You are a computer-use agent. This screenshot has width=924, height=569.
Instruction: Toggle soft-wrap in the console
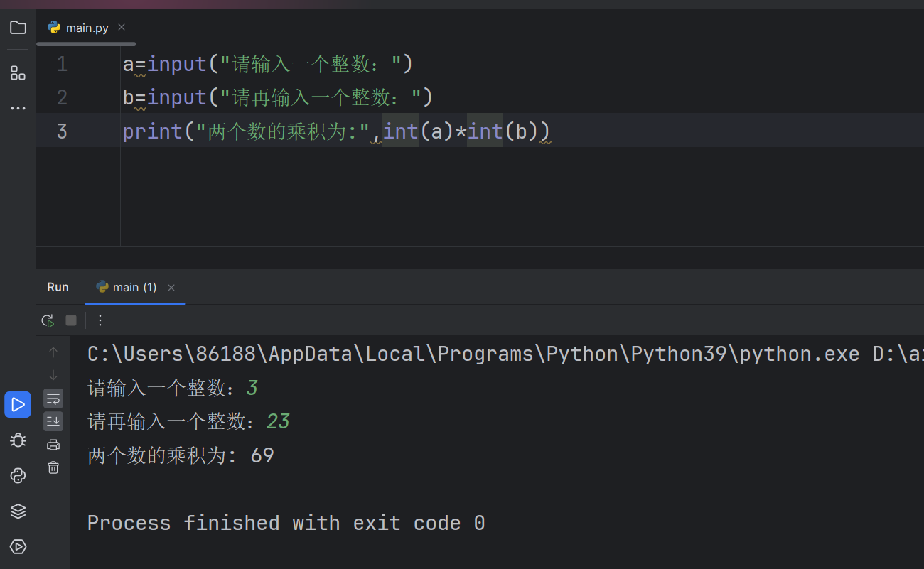point(53,399)
